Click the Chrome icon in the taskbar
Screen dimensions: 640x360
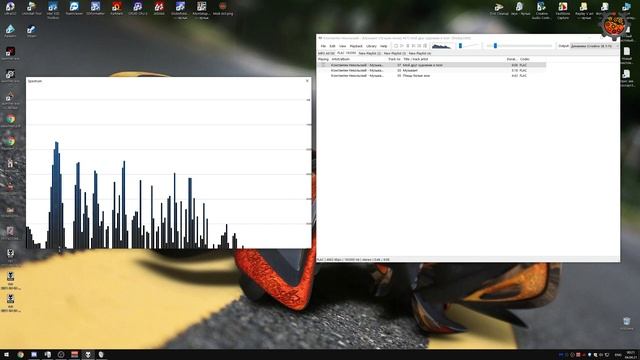coord(20,355)
